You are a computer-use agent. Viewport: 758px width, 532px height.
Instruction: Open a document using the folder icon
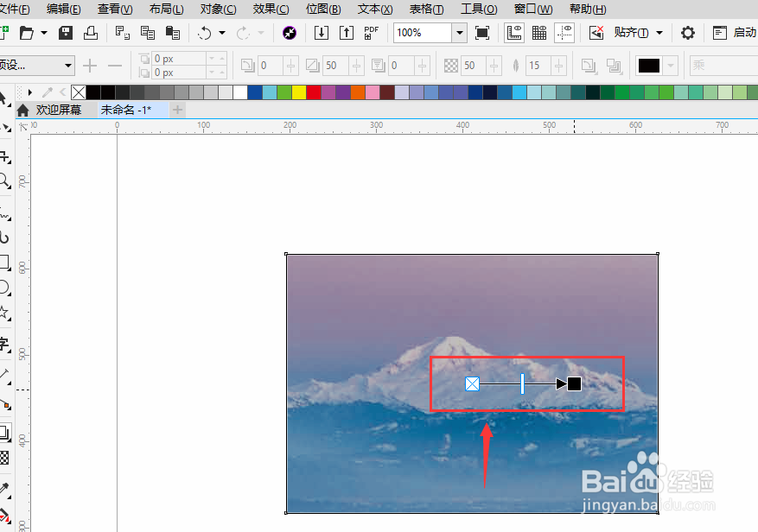coord(27,33)
